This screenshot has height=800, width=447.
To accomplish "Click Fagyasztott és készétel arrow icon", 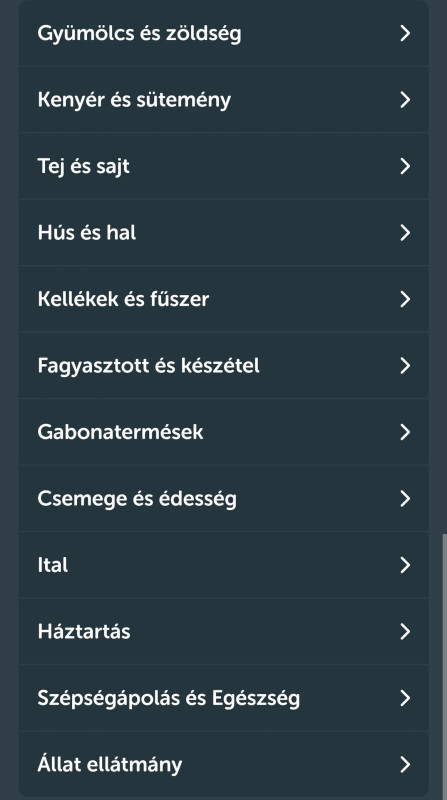I will coord(405,366).
